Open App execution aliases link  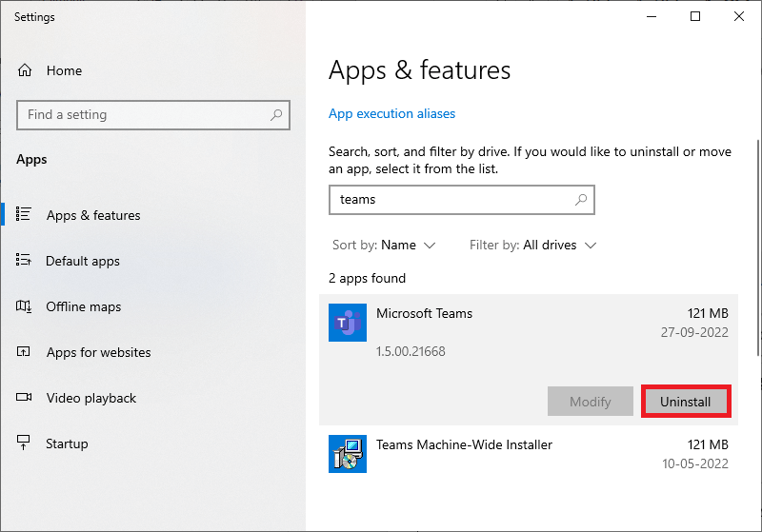(391, 113)
